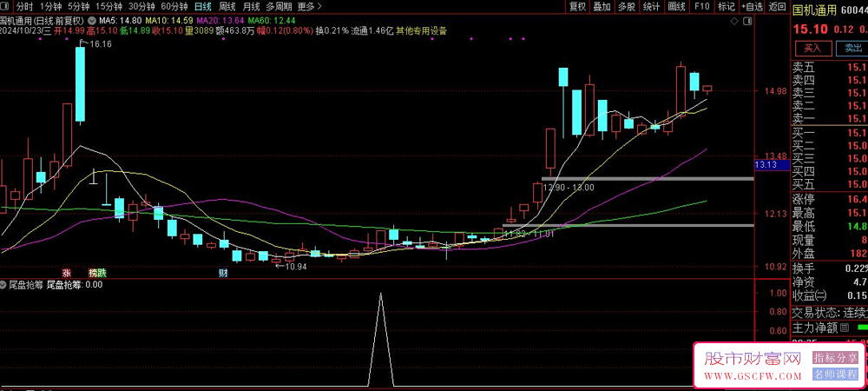The width and height of the screenshot is (868, 391).
Task: Click the 10.94 low price annotation
Action: pyautogui.click(x=295, y=267)
